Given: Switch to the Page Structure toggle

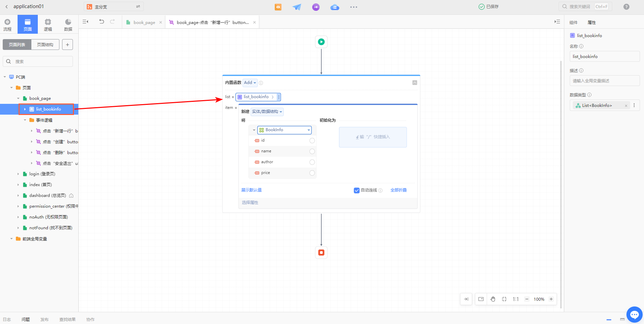Looking at the screenshot, I should coord(45,45).
